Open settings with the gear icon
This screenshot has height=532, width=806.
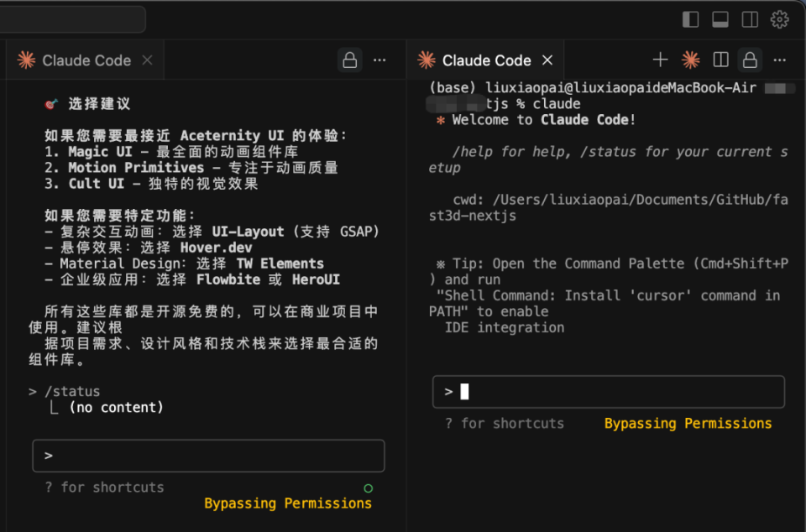coord(780,19)
